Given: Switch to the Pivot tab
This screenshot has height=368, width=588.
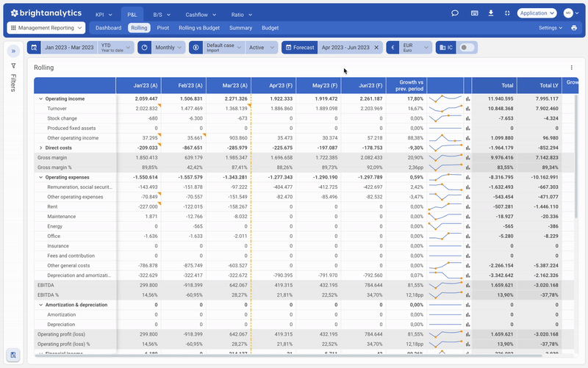Looking at the screenshot, I should (x=162, y=28).
